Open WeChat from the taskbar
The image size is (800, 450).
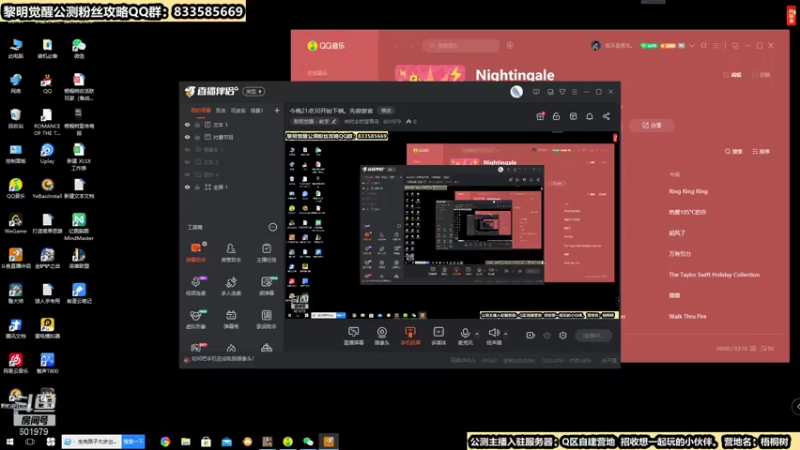pyautogui.click(x=308, y=442)
